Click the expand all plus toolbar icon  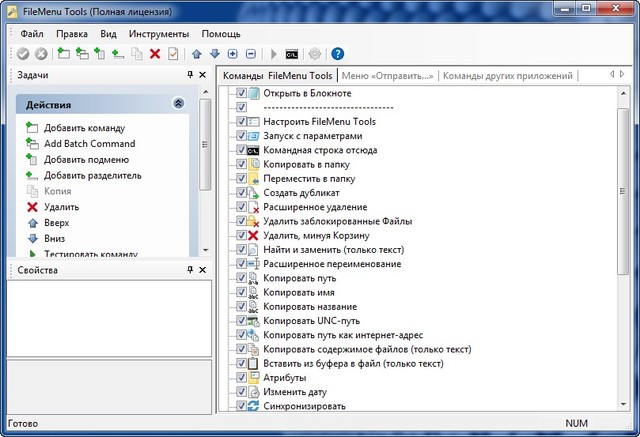(x=232, y=53)
